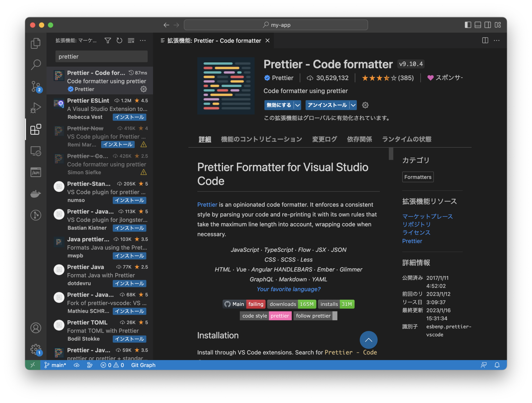Open the Docker view in the activity bar

35,194
